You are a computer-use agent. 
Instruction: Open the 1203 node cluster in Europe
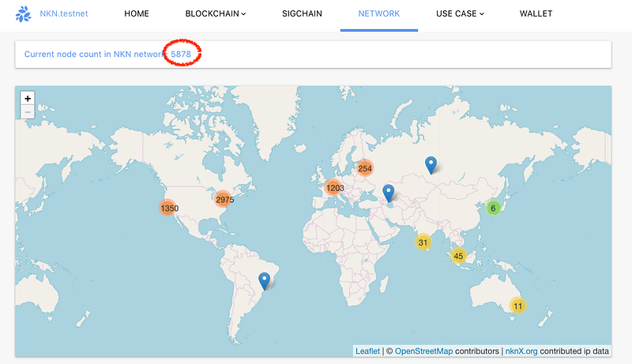click(334, 188)
